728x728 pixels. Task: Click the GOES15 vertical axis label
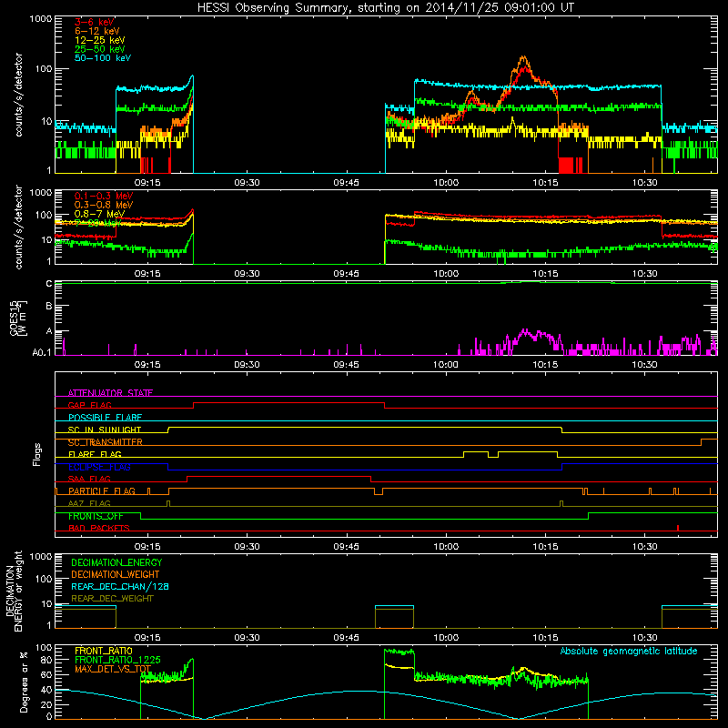coord(17,318)
